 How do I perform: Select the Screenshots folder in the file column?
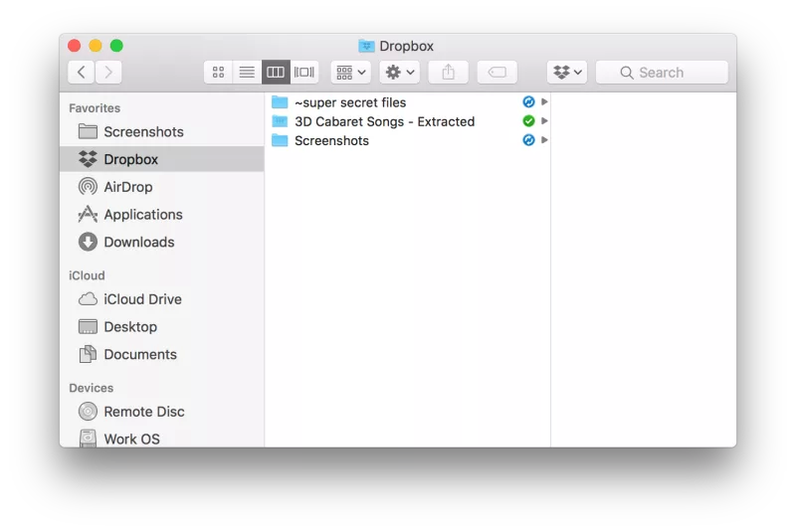point(410,140)
